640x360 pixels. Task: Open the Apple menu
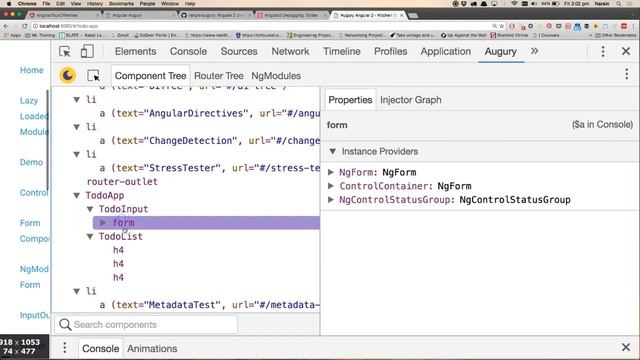pyautogui.click(x=8, y=4)
